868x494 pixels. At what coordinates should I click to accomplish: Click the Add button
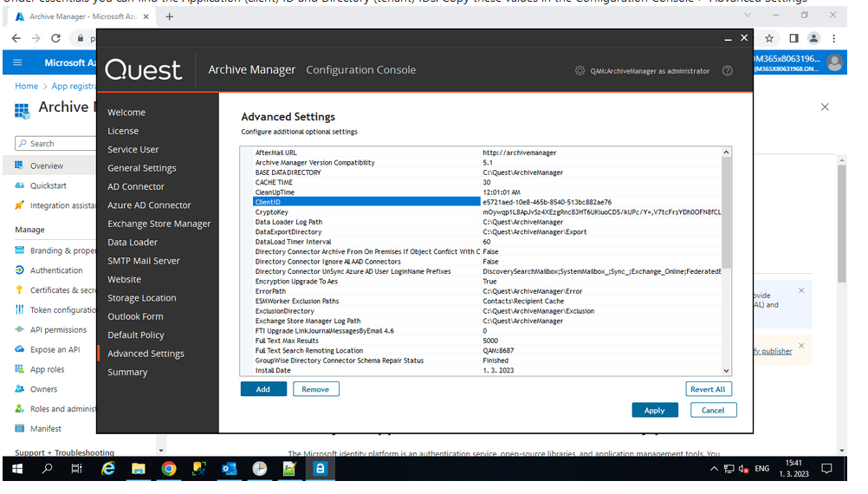(263, 389)
